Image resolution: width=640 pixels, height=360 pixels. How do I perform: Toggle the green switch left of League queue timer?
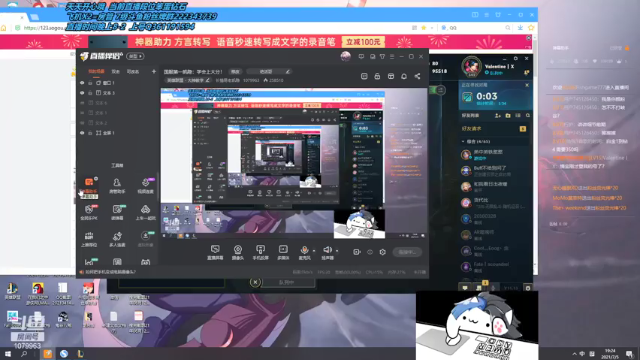(x=436, y=90)
